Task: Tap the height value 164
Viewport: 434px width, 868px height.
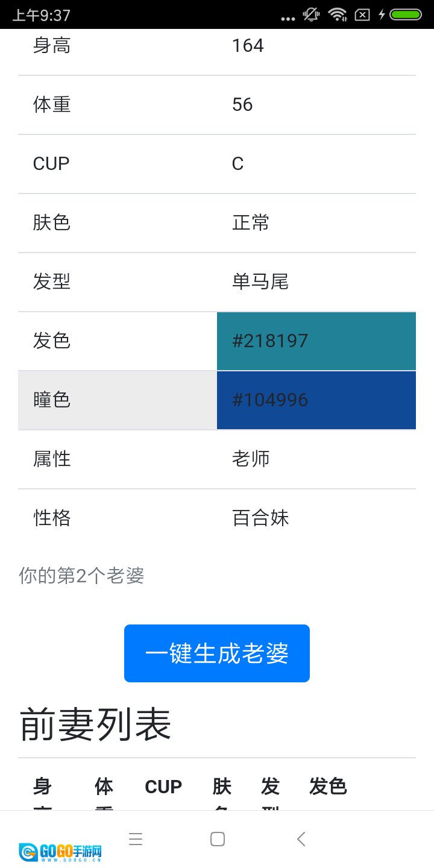Action: [248, 46]
